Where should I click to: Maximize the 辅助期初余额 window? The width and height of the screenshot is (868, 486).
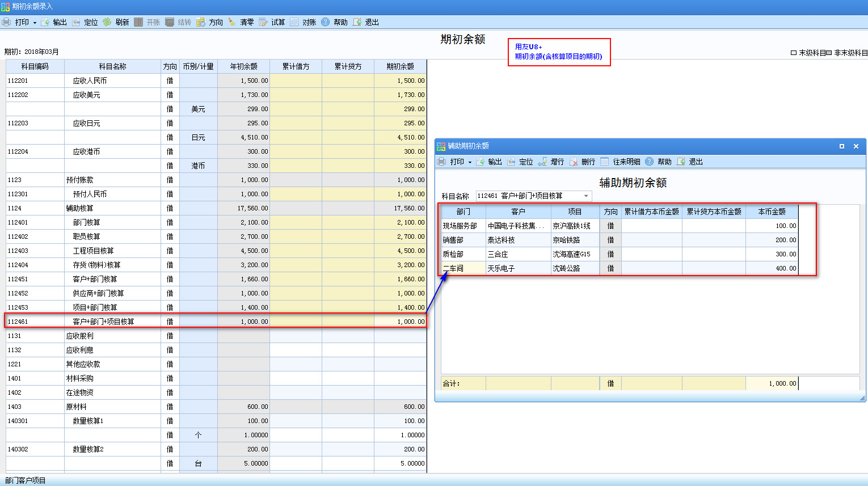(x=842, y=146)
